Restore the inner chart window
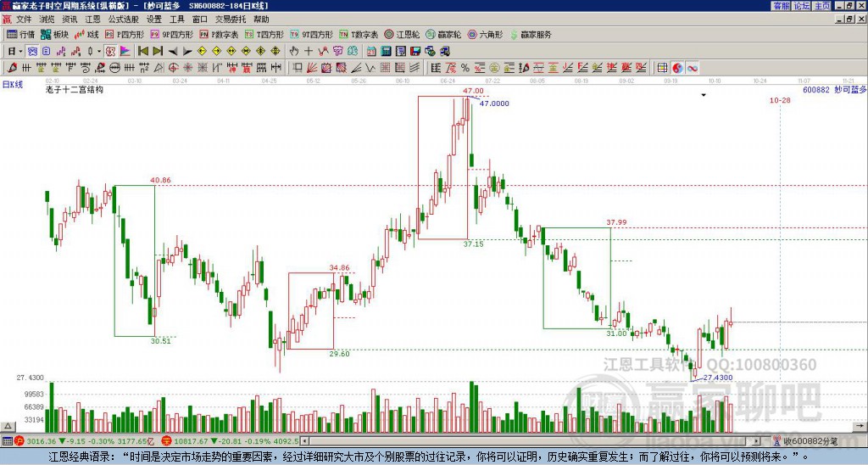This screenshot has width=868, height=465. [x=850, y=20]
